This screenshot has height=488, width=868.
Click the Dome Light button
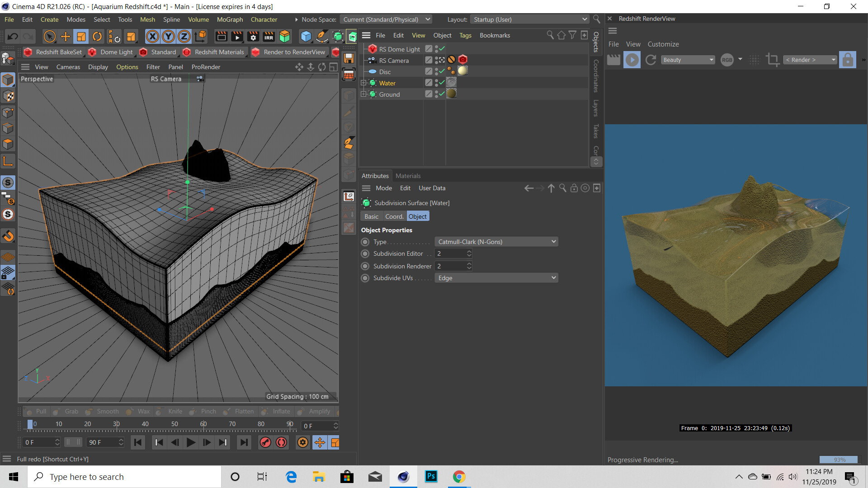click(x=111, y=52)
